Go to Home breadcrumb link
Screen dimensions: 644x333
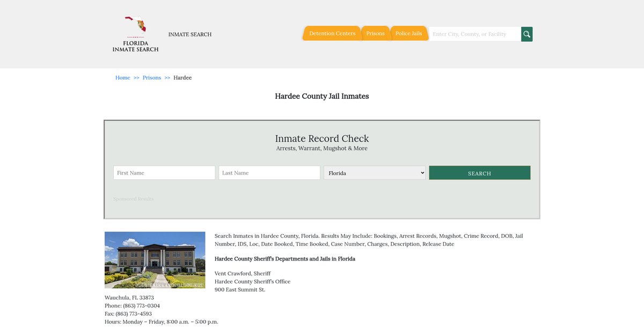[123, 78]
